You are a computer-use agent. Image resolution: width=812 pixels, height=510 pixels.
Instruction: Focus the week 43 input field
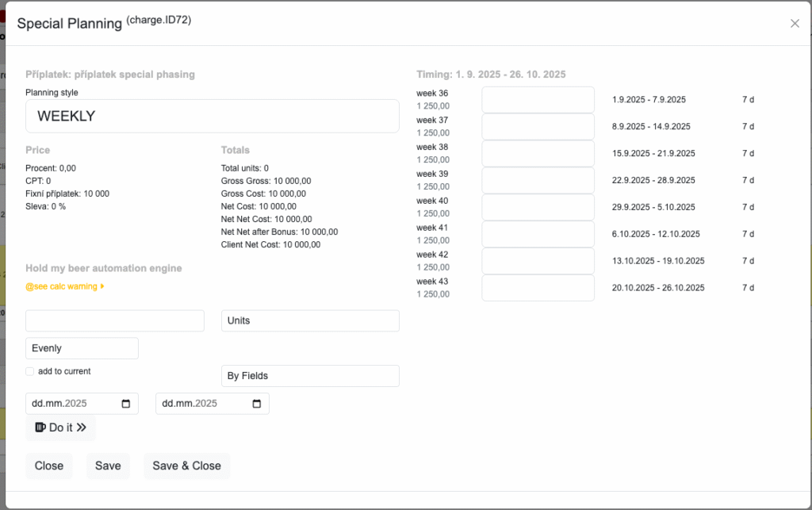click(538, 288)
